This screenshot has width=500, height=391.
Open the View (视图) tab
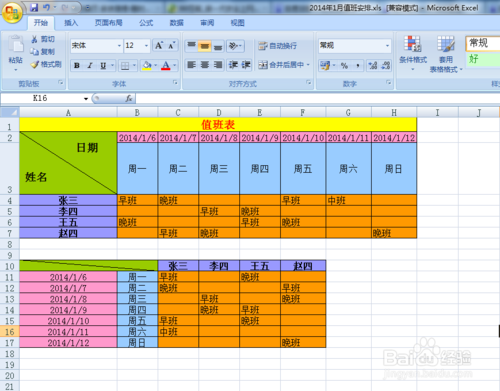coord(238,23)
